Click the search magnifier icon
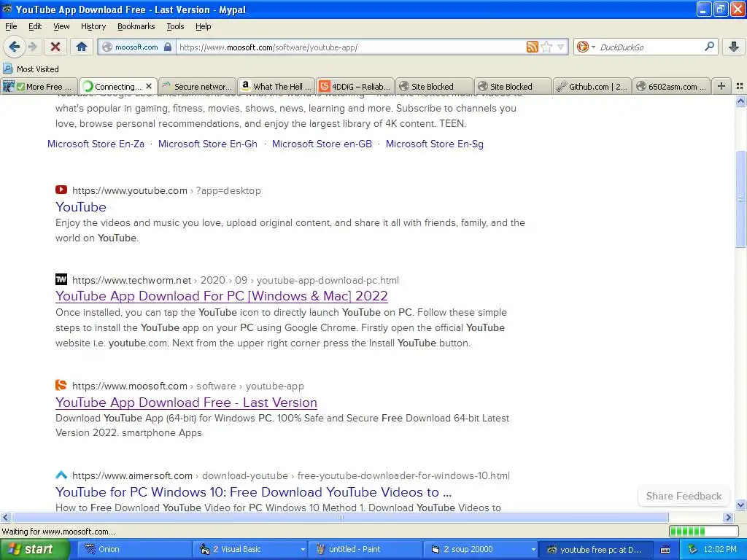Screen dimensions: 747x560 click(x=709, y=46)
